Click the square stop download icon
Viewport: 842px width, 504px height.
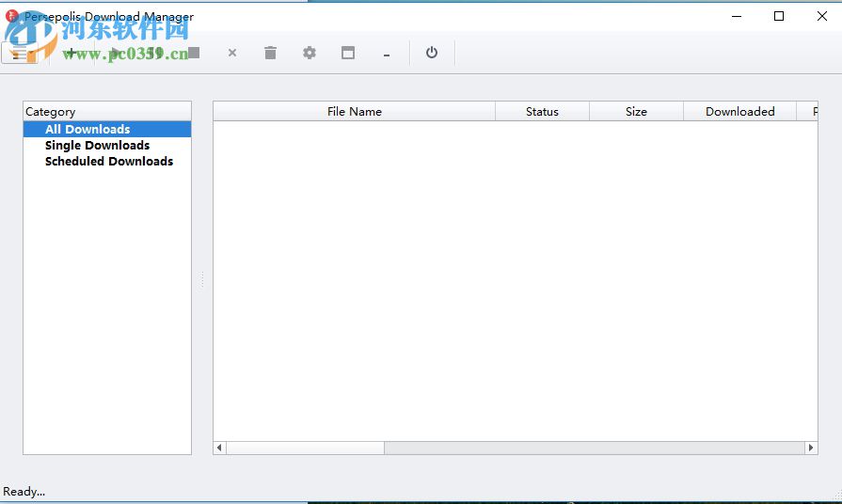click(194, 53)
